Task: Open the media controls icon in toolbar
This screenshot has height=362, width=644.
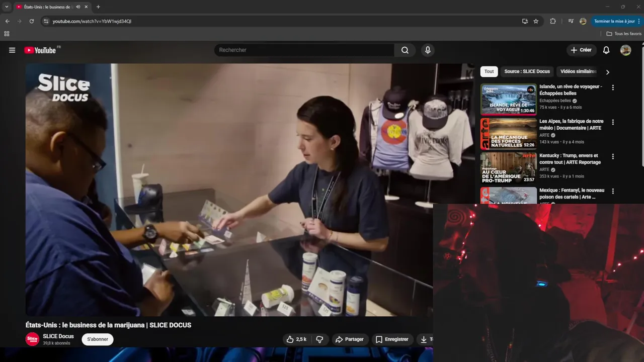Action: point(571,21)
